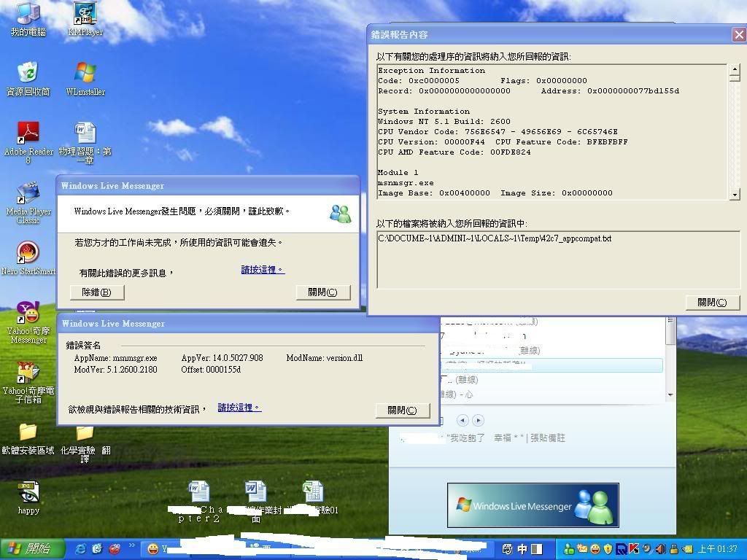Viewport: 747px width, 560px height.
Task: Click the 張貼備註 post note link
Action: (x=548, y=438)
